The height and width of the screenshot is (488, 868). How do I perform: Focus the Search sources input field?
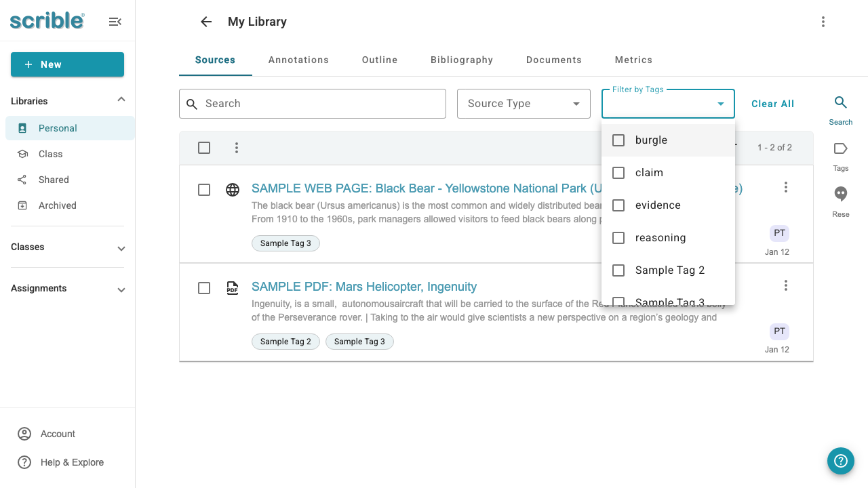[x=313, y=104]
